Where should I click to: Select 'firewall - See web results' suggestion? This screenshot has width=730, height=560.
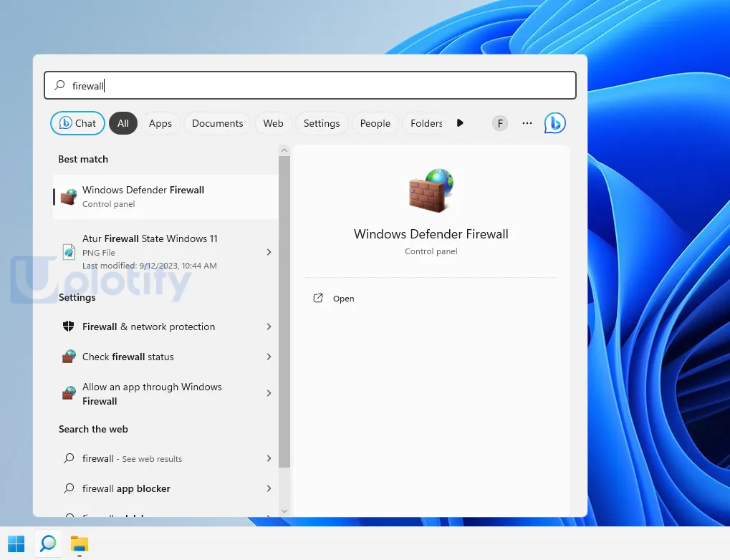[165, 458]
